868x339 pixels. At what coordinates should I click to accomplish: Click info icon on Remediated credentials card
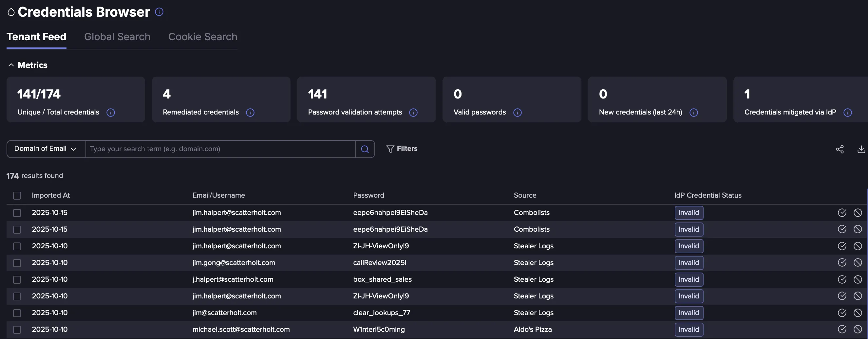[x=250, y=113]
